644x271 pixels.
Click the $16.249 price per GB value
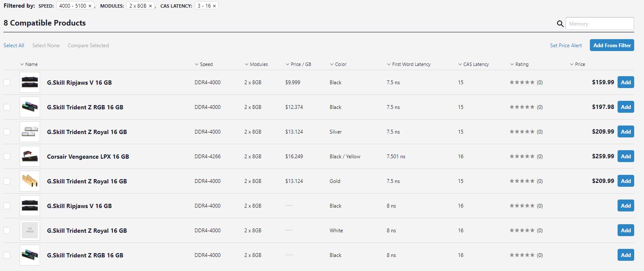pyautogui.click(x=294, y=157)
